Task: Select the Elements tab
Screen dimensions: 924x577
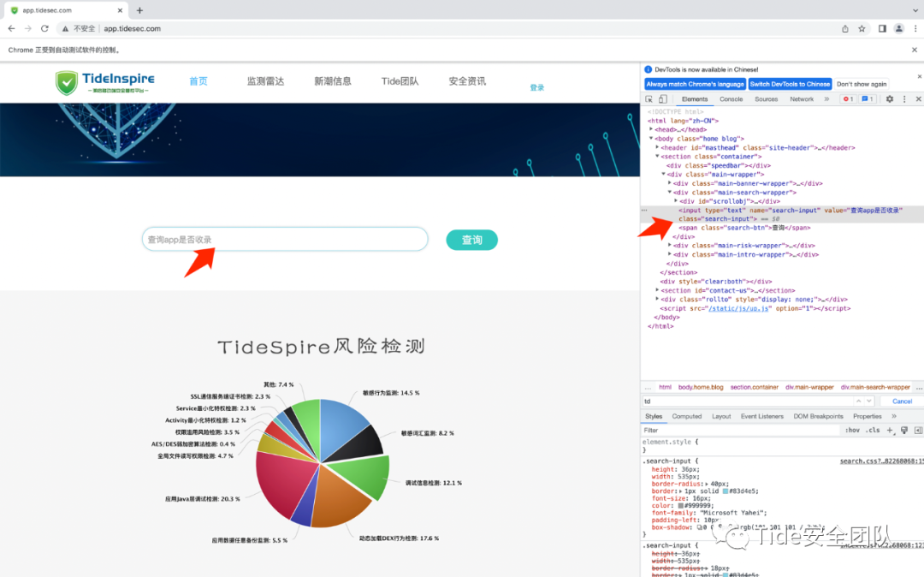Action: [695, 99]
